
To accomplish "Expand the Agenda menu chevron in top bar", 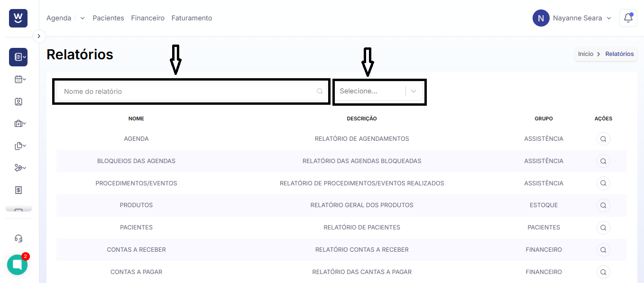I will (83, 18).
